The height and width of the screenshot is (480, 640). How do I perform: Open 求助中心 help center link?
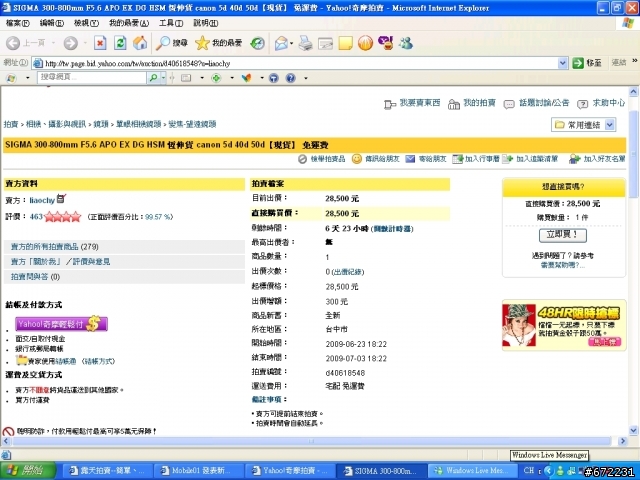609,103
